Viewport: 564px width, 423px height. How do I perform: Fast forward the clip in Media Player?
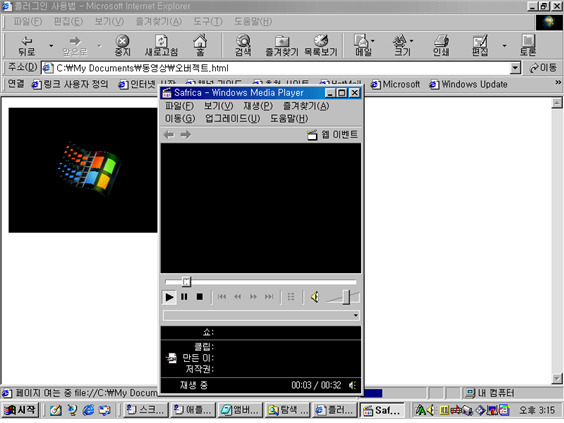(x=253, y=297)
